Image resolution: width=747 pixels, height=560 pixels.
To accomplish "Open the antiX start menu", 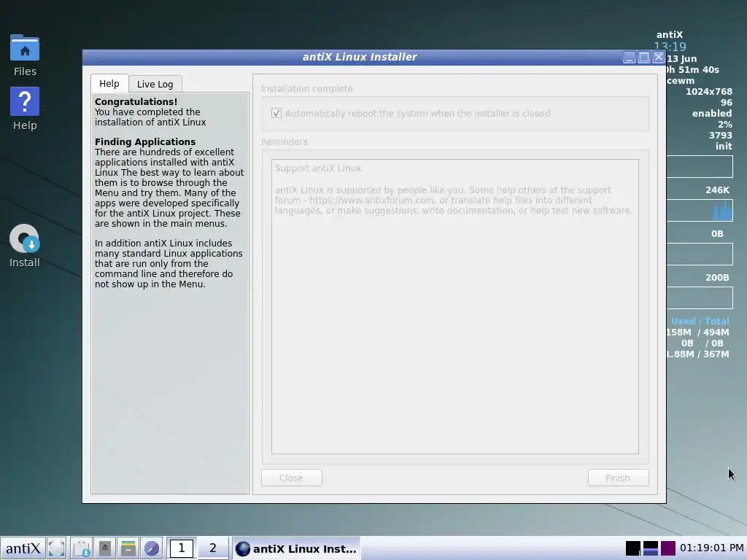I will tap(23, 548).
